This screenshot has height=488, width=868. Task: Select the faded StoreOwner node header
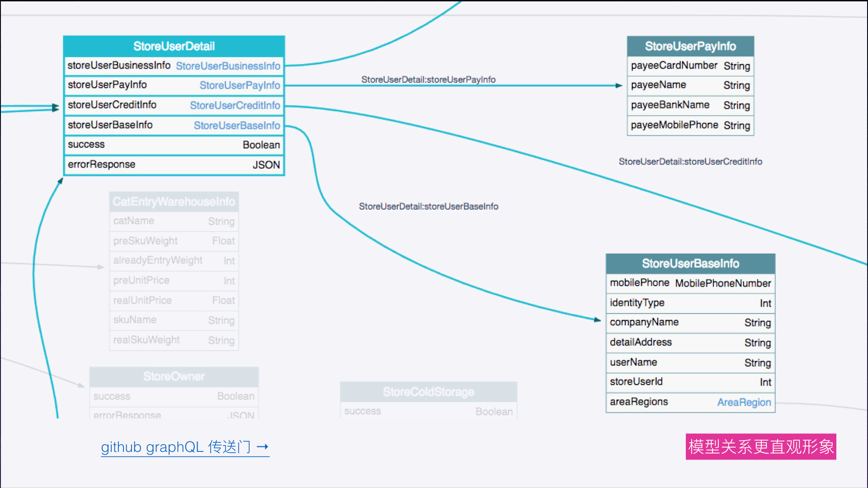point(174,376)
